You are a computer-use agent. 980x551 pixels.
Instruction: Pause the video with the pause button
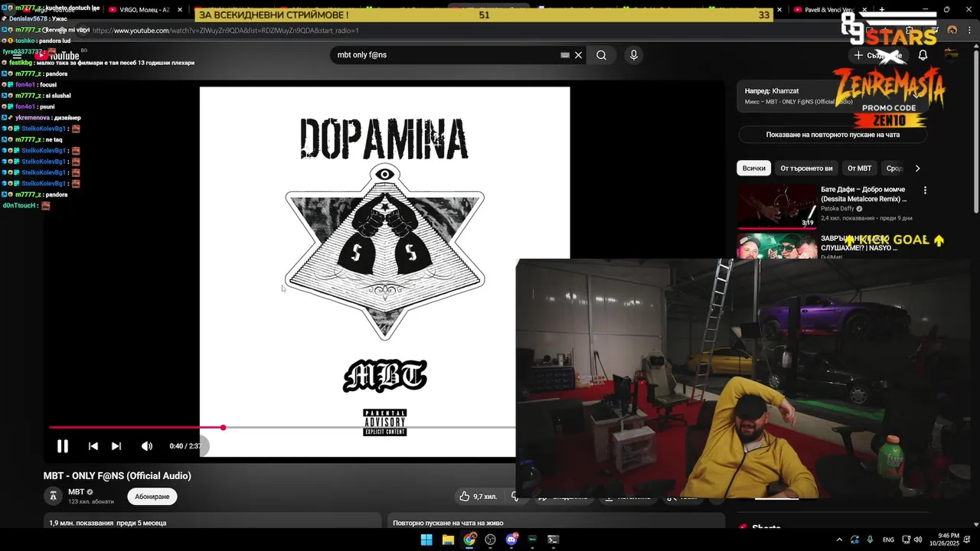tap(63, 446)
